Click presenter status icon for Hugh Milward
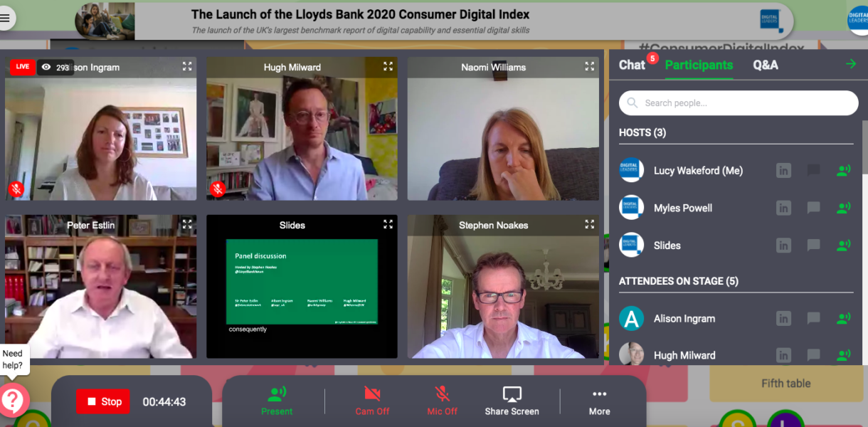 point(843,355)
